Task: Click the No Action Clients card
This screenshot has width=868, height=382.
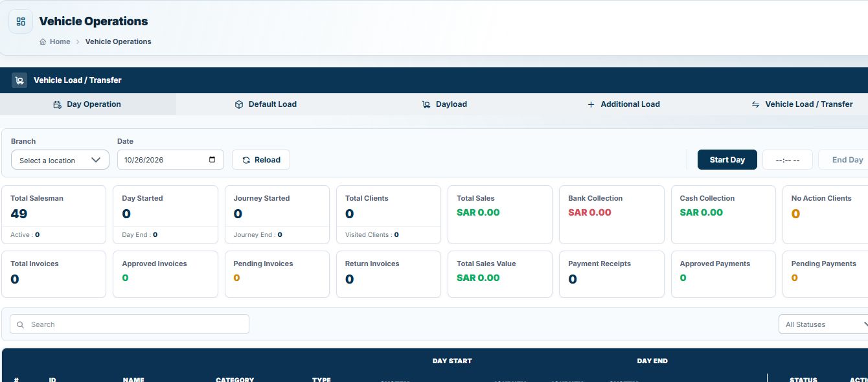Action: click(825, 215)
